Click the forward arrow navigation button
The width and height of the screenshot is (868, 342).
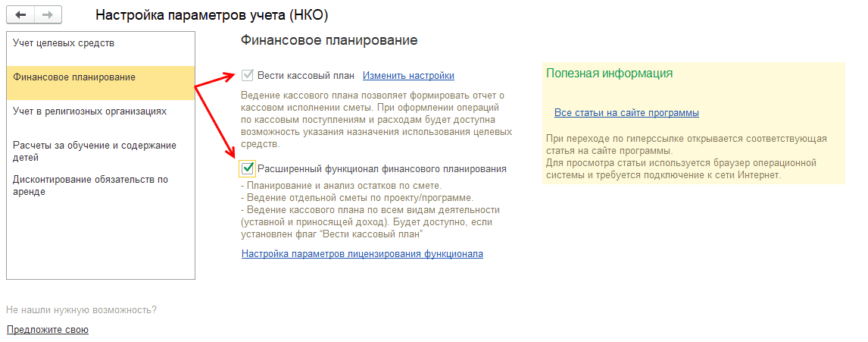(48, 15)
